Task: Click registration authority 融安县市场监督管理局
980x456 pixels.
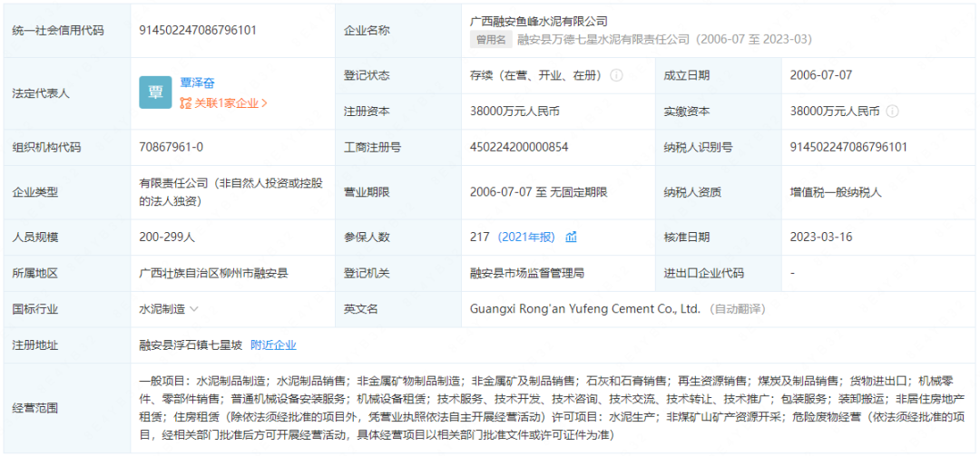Action: (527, 273)
